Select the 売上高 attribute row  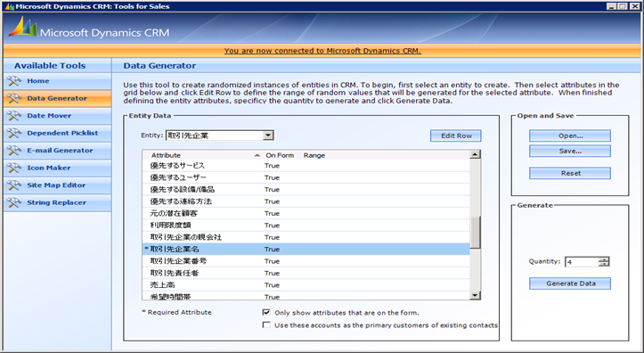[306, 284]
